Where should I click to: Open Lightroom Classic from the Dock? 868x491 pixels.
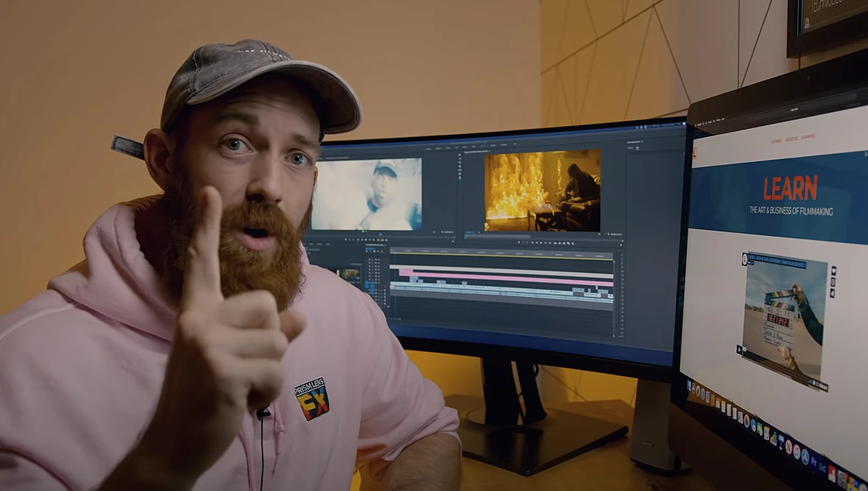[x=823, y=468]
